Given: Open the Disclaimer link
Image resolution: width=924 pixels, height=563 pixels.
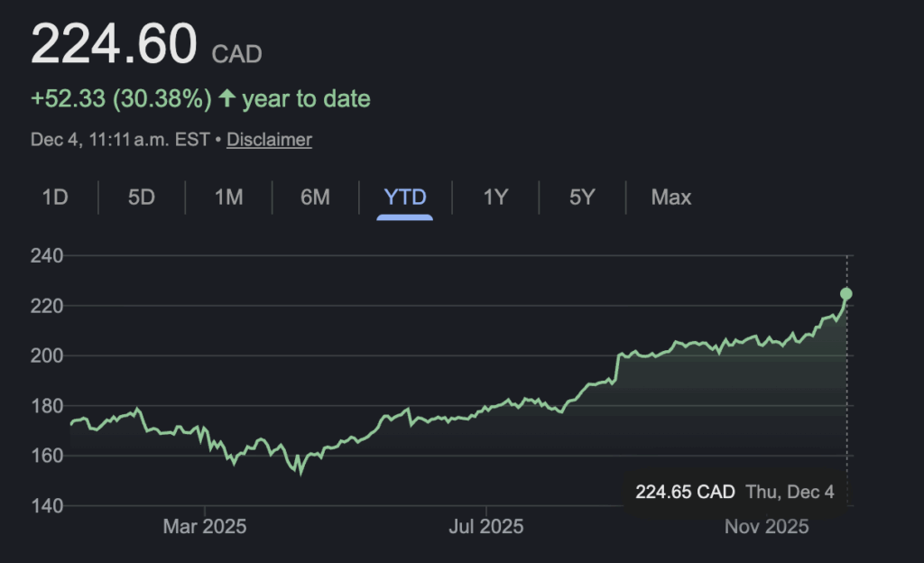Looking at the screenshot, I should (x=269, y=140).
